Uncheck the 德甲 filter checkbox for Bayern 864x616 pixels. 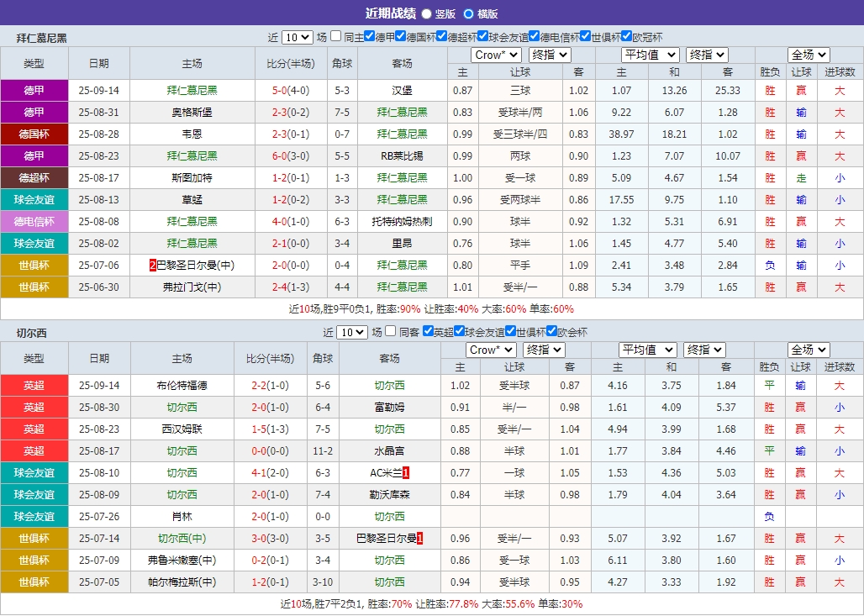tap(369, 35)
